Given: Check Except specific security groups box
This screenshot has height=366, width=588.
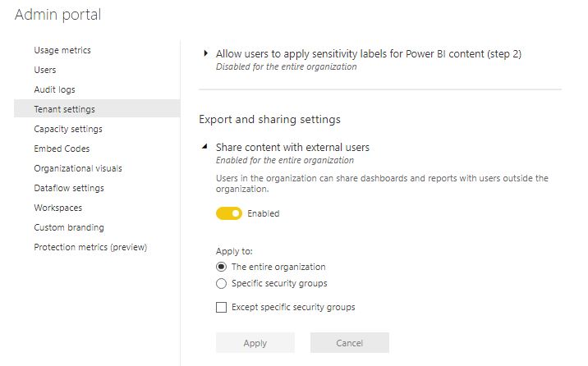Looking at the screenshot, I should pyautogui.click(x=221, y=307).
